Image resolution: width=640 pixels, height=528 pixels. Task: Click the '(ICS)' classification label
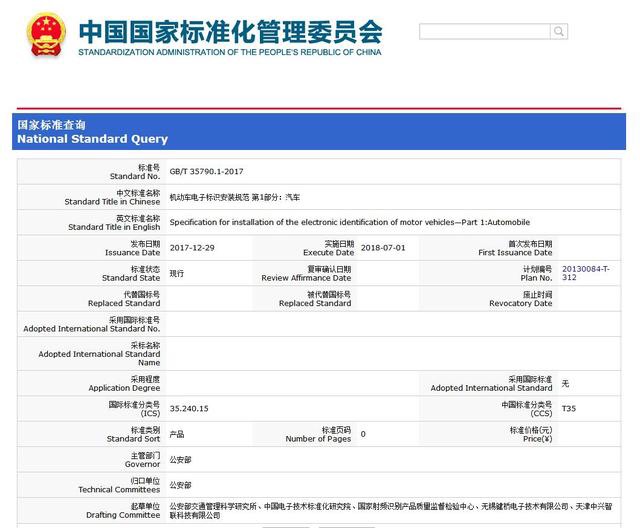[x=150, y=413]
